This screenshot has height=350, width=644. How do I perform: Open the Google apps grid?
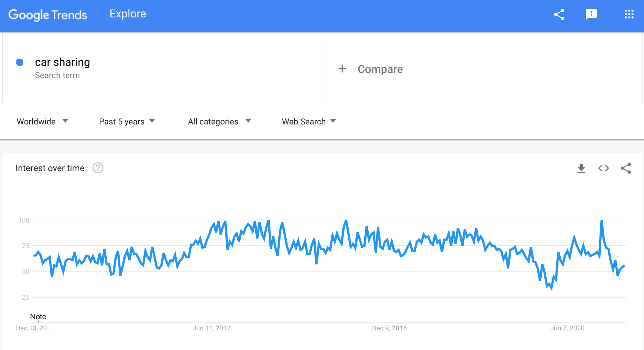[x=629, y=14]
